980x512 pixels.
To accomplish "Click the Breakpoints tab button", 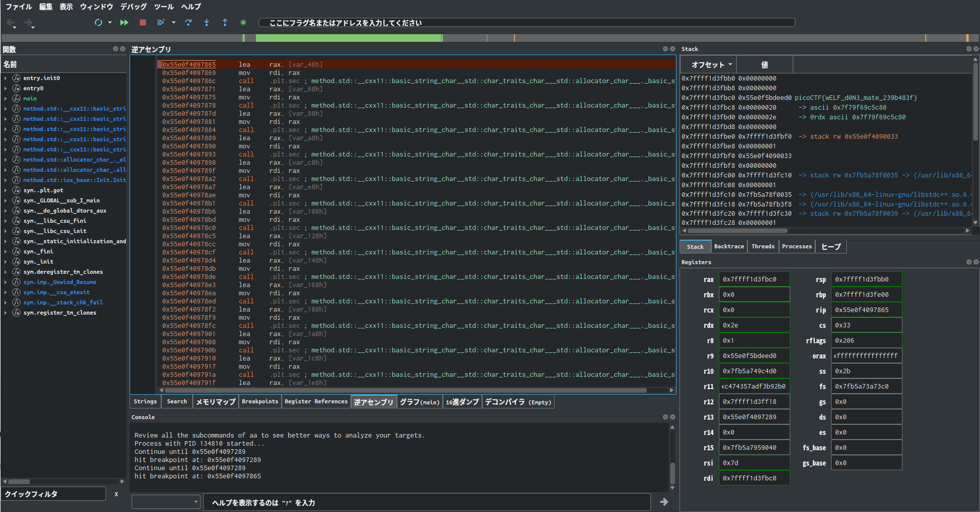I will click(x=260, y=402).
